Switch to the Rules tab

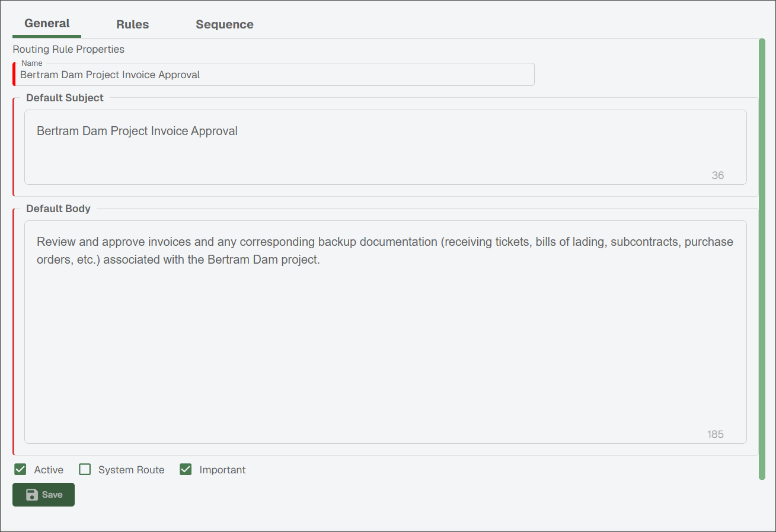133,24
